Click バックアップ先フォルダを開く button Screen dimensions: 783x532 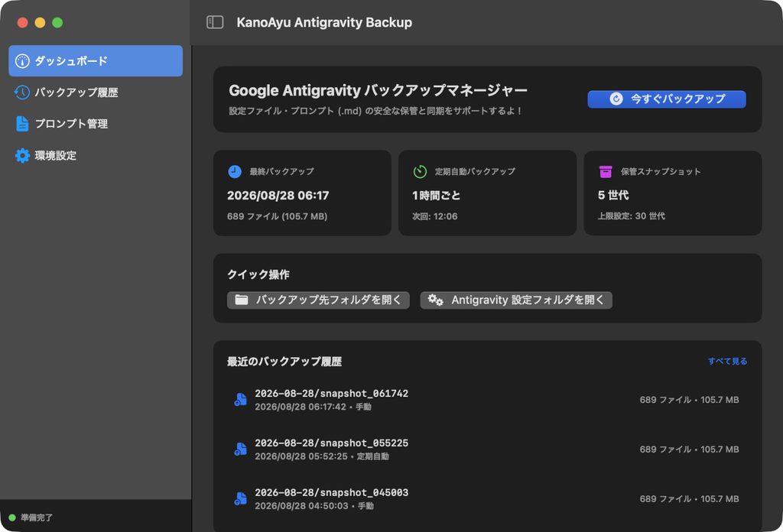pyautogui.click(x=318, y=300)
